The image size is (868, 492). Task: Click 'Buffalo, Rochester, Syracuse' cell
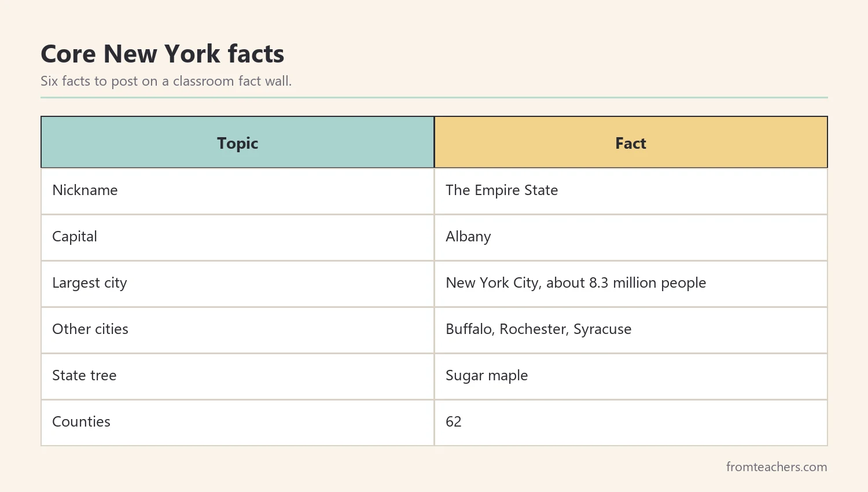631,330
